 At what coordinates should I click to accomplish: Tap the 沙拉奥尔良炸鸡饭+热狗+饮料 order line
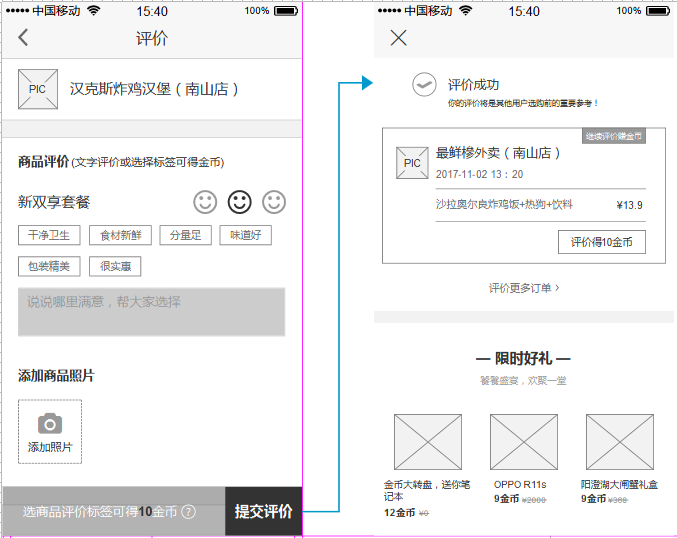[x=504, y=204]
